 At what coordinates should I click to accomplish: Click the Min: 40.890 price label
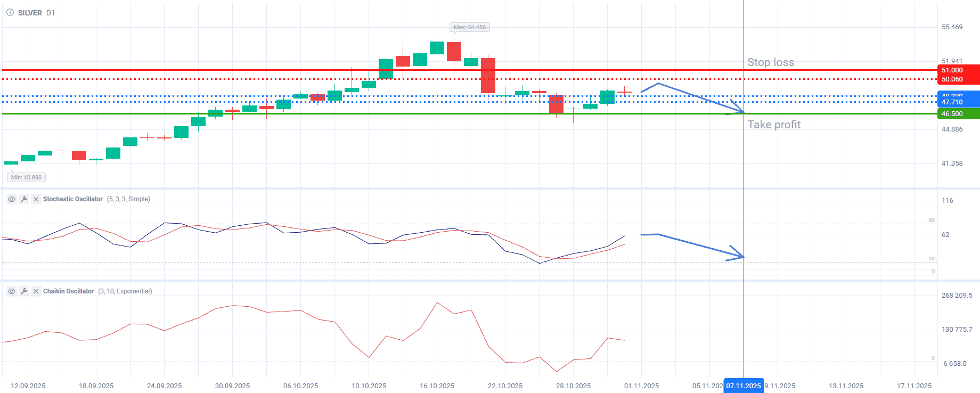26,177
